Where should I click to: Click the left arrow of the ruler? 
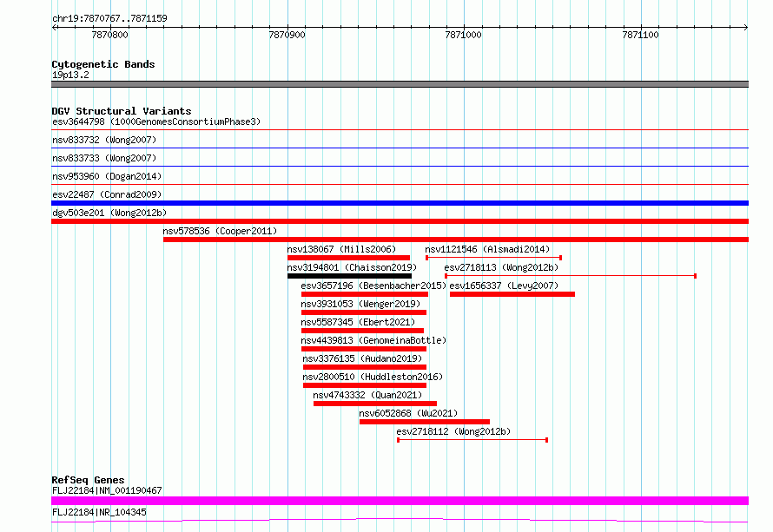click(x=54, y=27)
